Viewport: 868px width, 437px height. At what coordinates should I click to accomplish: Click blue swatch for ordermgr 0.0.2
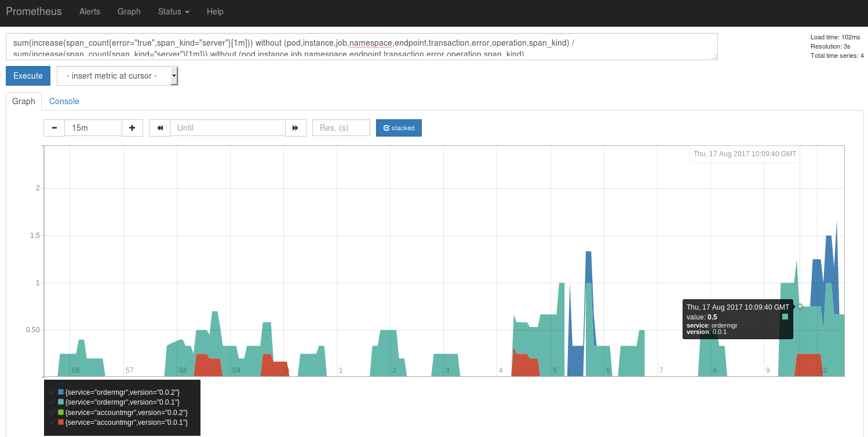(x=61, y=392)
